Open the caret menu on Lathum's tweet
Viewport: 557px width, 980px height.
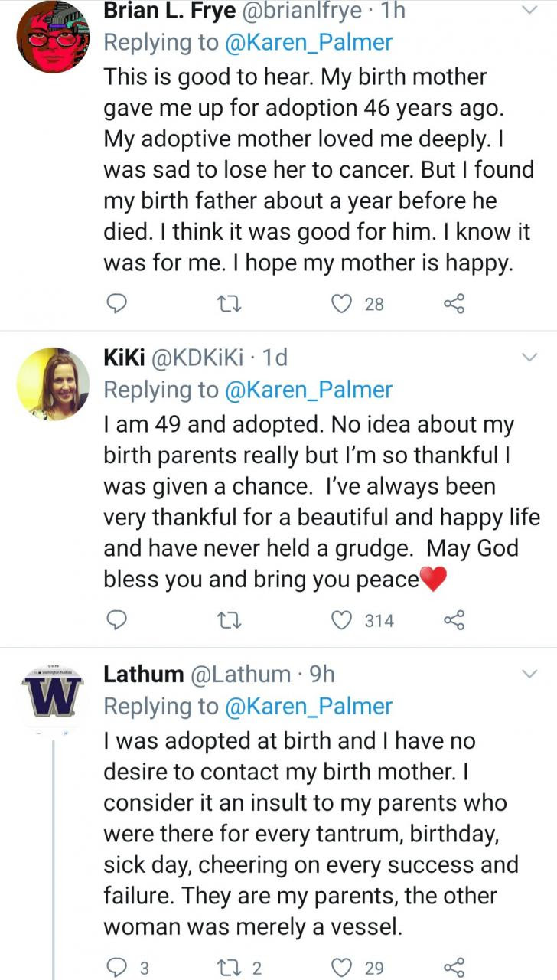(x=529, y=675)
